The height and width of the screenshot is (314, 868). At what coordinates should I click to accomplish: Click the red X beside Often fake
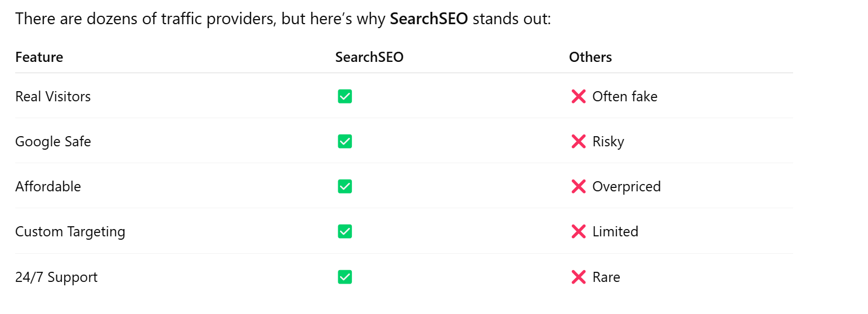[579, 96]
